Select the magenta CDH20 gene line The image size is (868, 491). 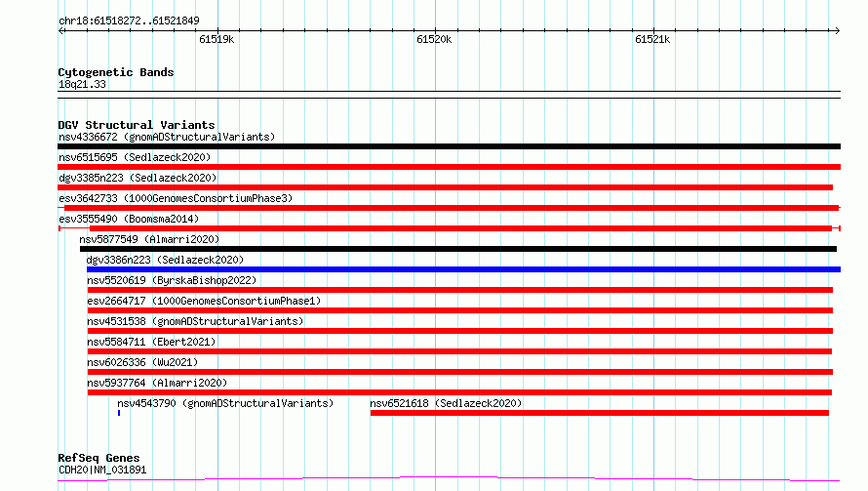click(x=449, y=478)
